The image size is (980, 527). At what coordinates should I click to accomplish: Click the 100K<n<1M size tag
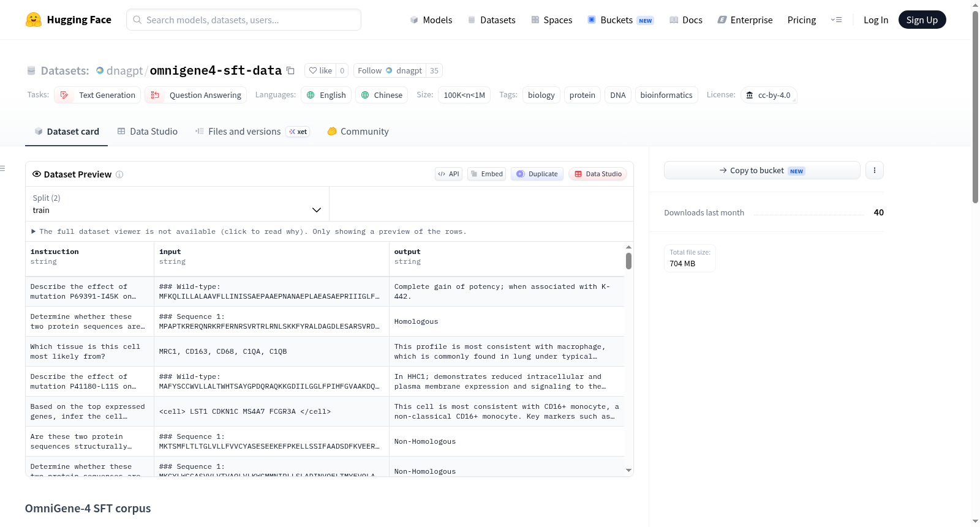click(x=464, y=95)
